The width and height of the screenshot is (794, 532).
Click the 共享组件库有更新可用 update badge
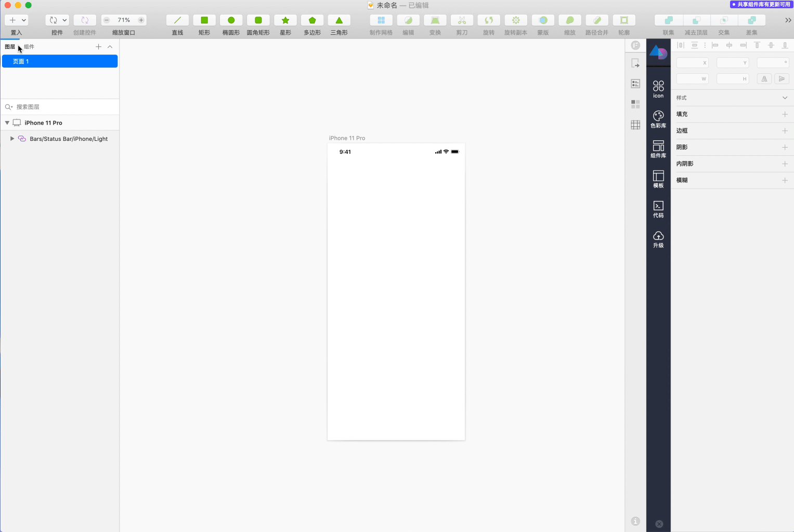(761, 4)
